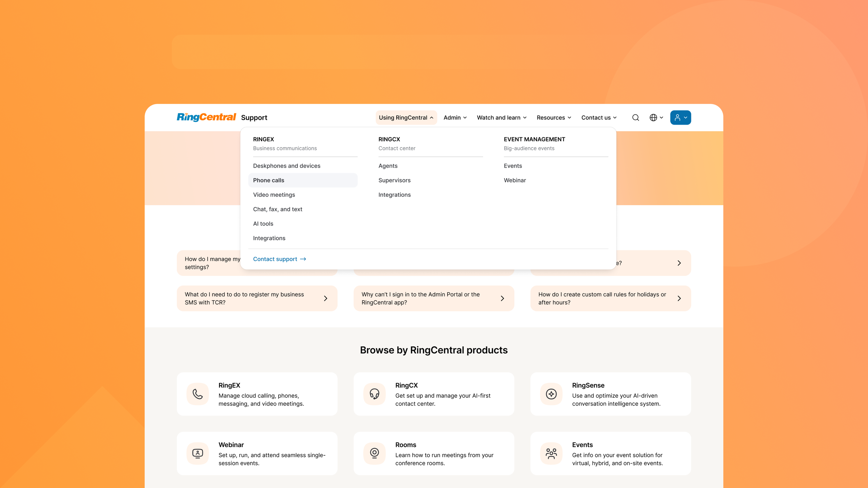Select Phone calls under RingEX

pos(268,180)
